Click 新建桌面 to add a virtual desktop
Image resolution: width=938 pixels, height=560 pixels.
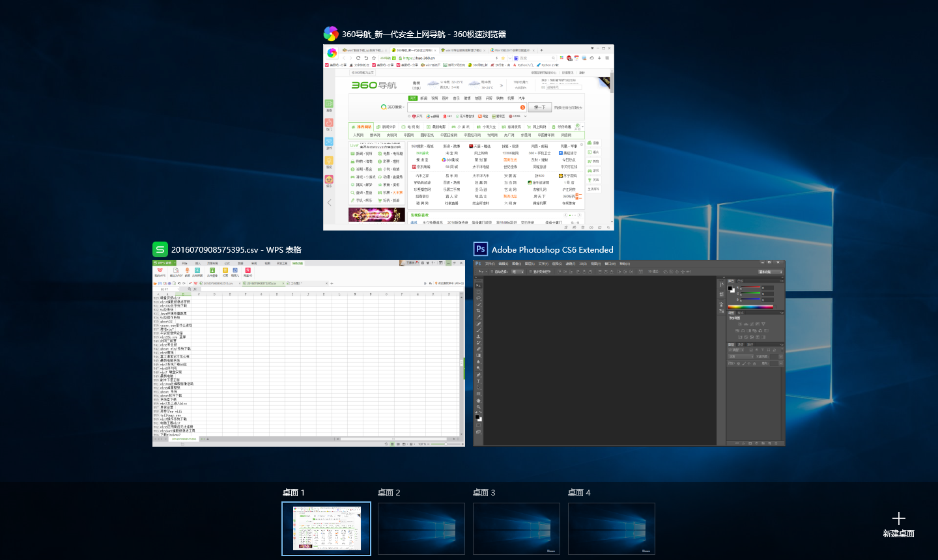(x=898, y=524)
